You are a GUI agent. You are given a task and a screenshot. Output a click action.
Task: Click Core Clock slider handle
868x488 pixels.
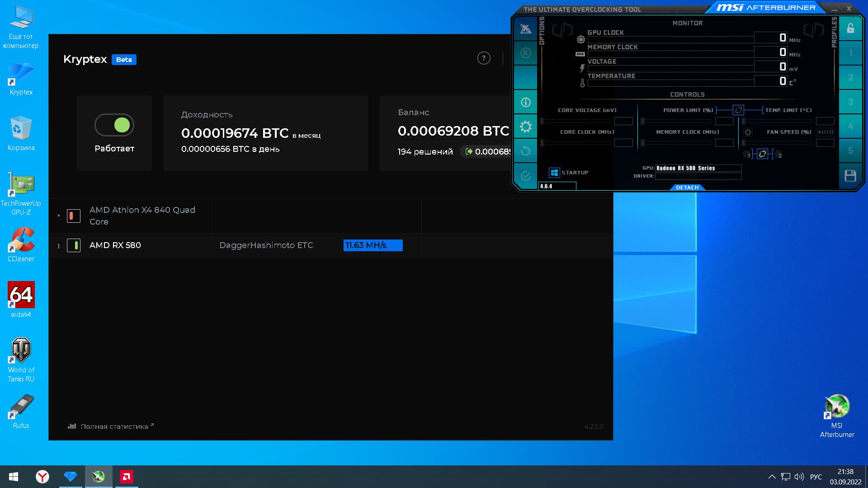542,143
